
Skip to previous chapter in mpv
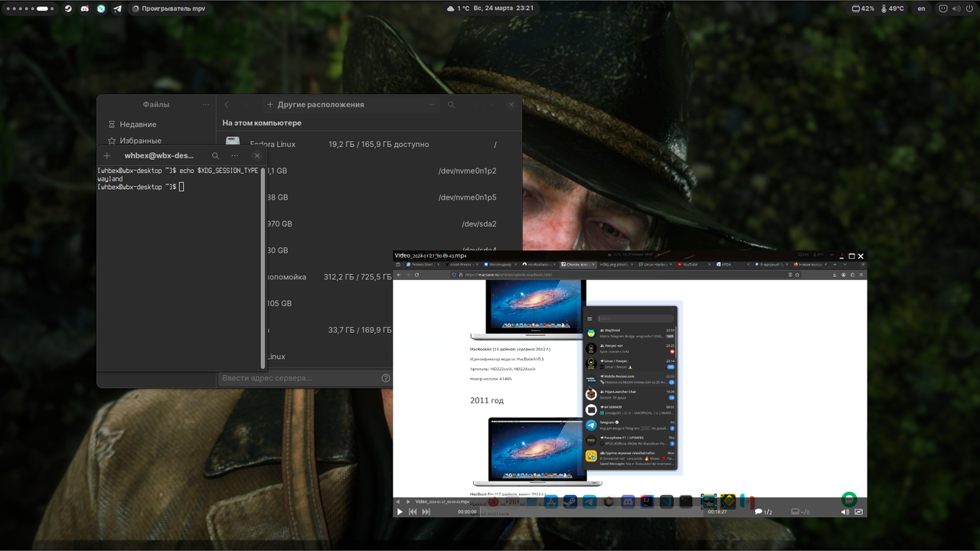[413, 512]
